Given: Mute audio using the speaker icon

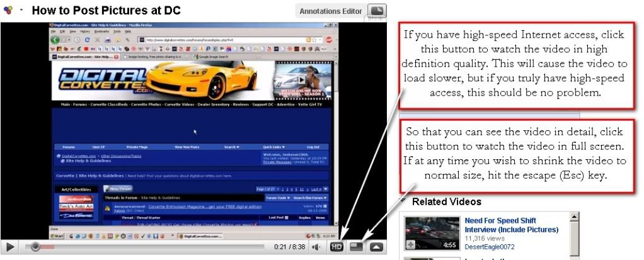Looking at the screenshot, I should click(x=316, y=247).
